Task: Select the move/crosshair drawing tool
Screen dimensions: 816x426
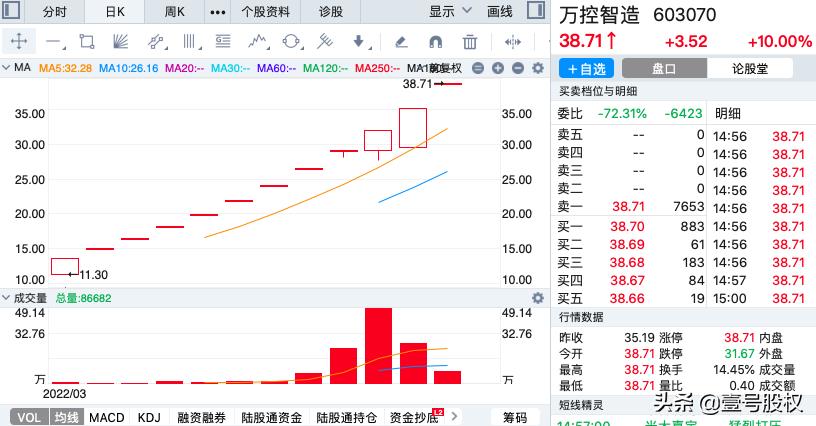Action: (x=19, y=41)
